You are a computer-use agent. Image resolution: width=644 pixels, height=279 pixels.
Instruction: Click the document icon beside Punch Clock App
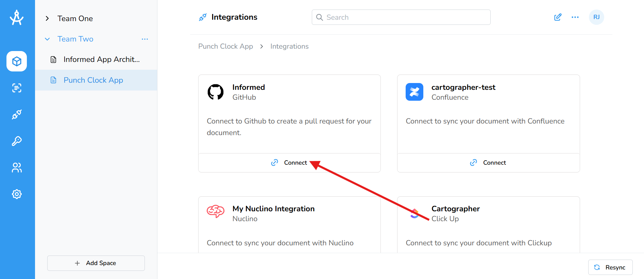(53, 80)
